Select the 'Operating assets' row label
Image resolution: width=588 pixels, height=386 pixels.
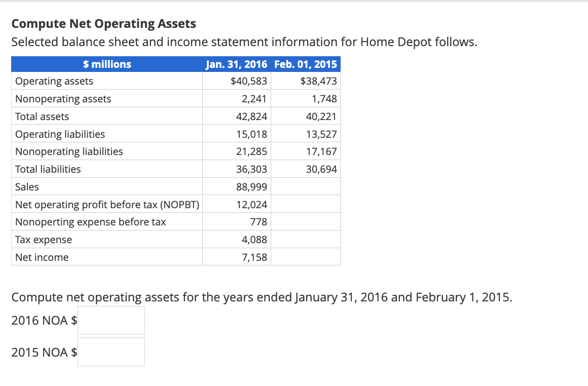point(54,81)
